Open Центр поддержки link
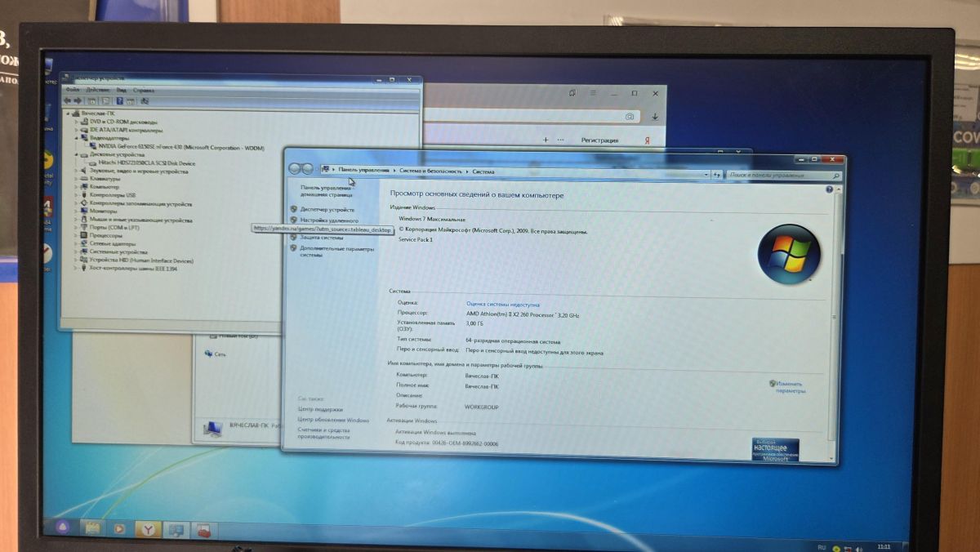The height and width of the screenshot is (552, 980). point(320,409)
